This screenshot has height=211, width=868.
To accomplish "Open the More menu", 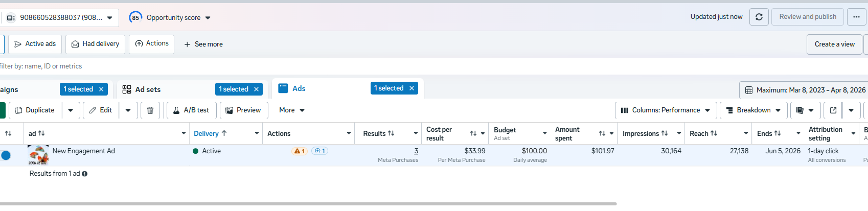I will (x=291, y=110).
